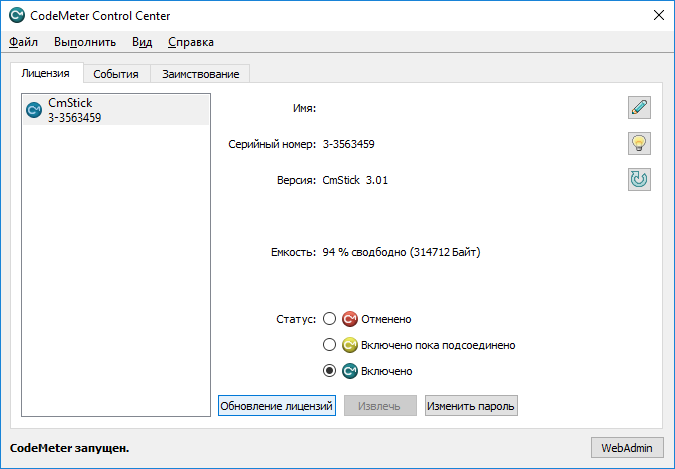Click the firmware update refresh icon
Screen dimensions: 675x469
639,179
